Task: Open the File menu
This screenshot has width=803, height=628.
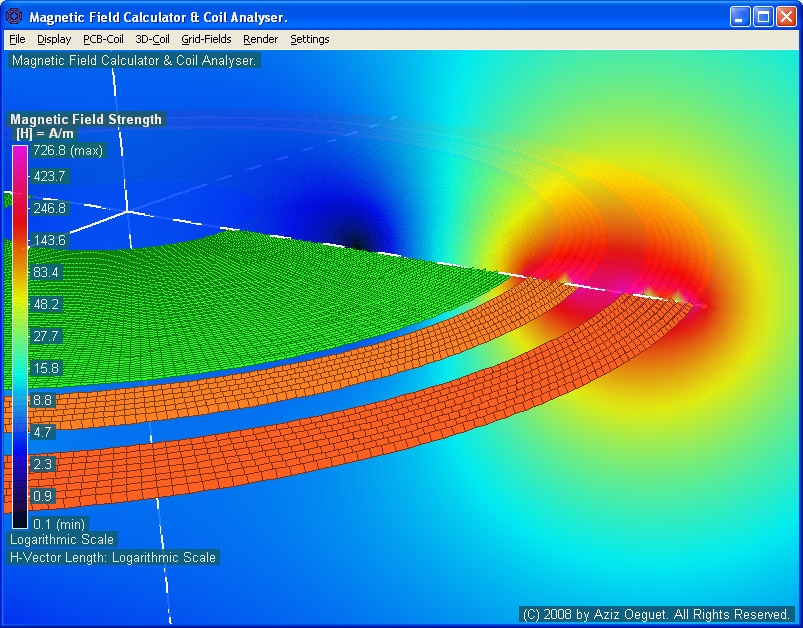Action: pos(17,39)
